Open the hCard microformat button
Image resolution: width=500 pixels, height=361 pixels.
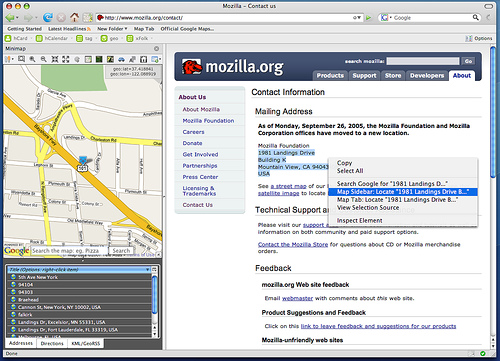click(17, 38)
